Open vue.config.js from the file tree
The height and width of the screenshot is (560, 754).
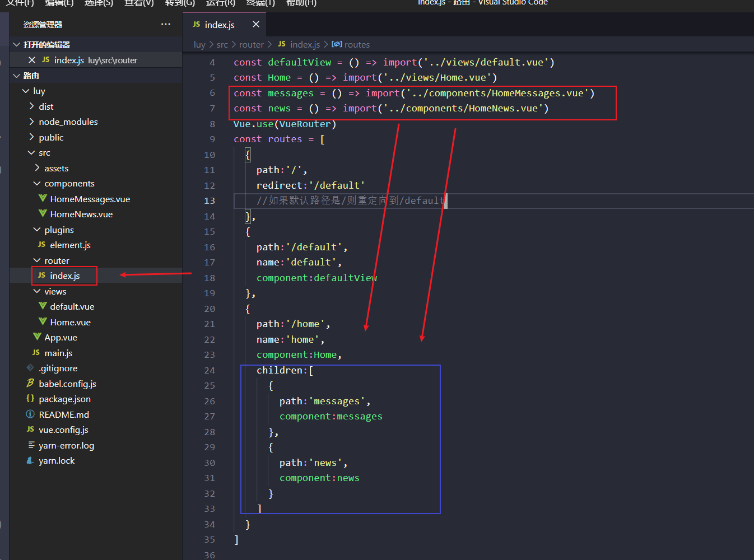(x=63, y=430)
